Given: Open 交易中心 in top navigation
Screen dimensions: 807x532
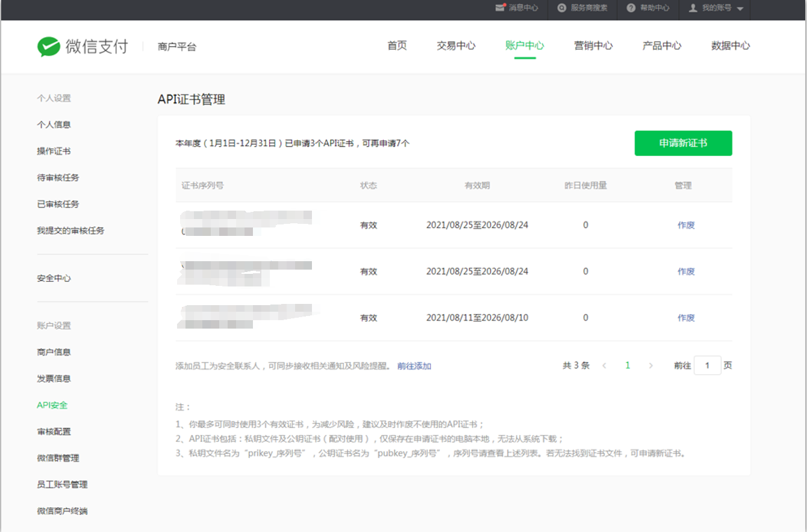Looking at the screenshot, I should click(x=456, y=46).
